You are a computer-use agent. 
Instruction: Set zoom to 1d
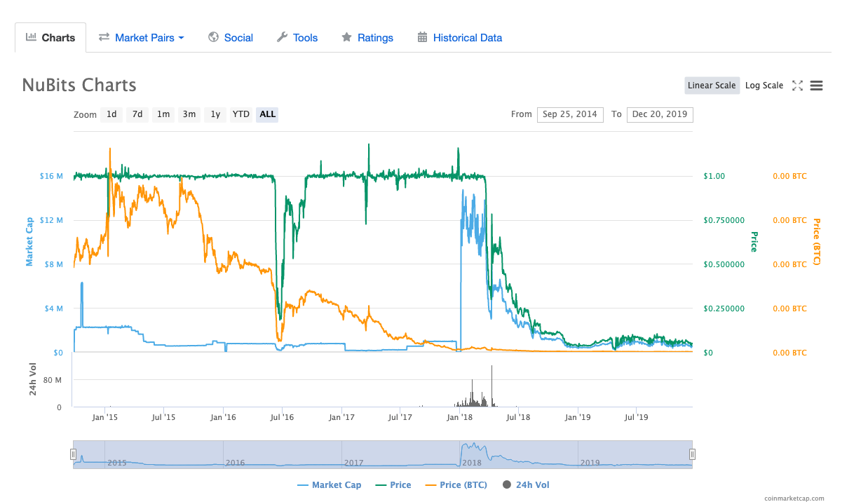(111, 114)
